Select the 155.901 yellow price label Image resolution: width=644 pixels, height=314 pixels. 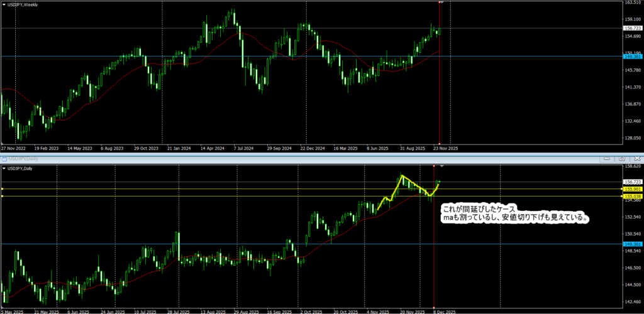click(632, 188)
